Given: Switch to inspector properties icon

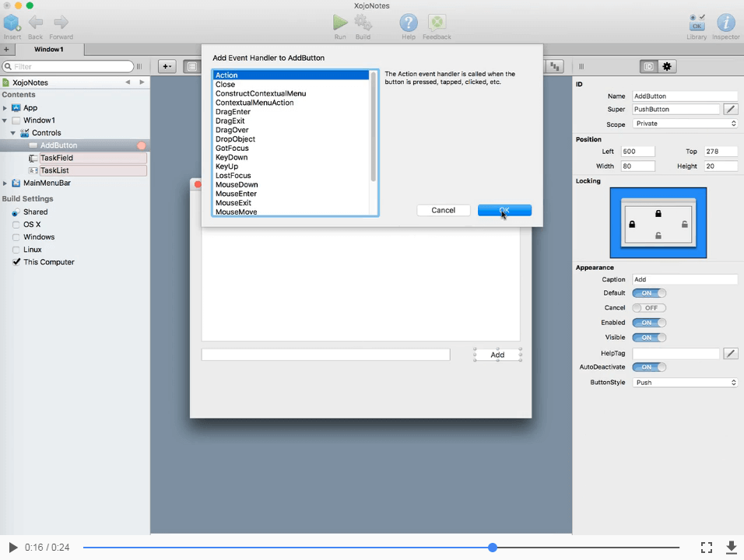Looking at the screenshot, I should (648, 66).
